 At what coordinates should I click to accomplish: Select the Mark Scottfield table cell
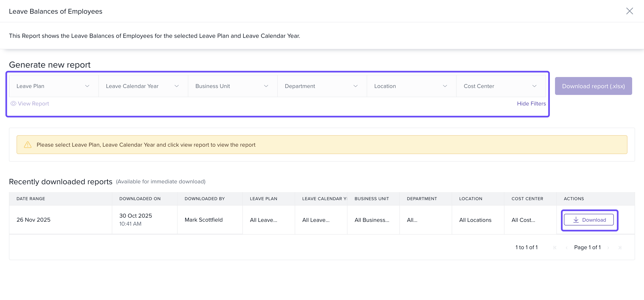(203, 220)
